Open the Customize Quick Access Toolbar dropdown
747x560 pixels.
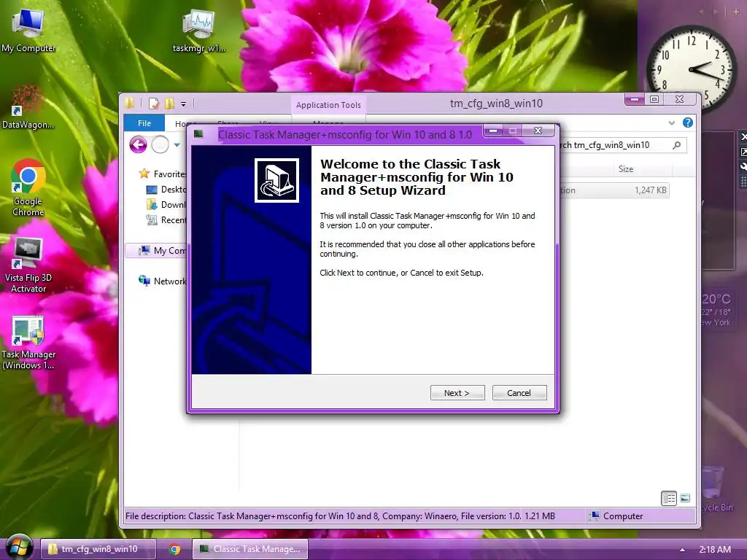click(x=183, y=104)
